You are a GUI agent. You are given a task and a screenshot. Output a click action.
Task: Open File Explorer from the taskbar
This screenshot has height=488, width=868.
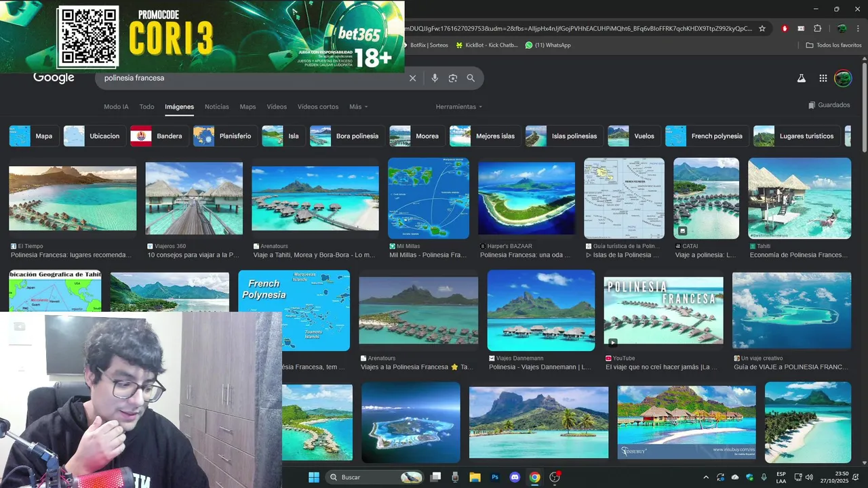coord(475,477)
